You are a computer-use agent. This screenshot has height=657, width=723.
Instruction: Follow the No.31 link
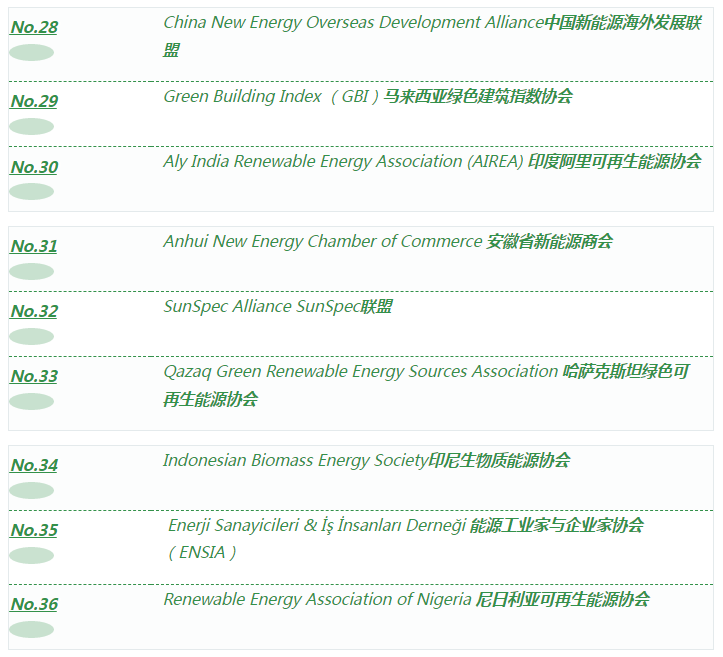pos(34,246)
